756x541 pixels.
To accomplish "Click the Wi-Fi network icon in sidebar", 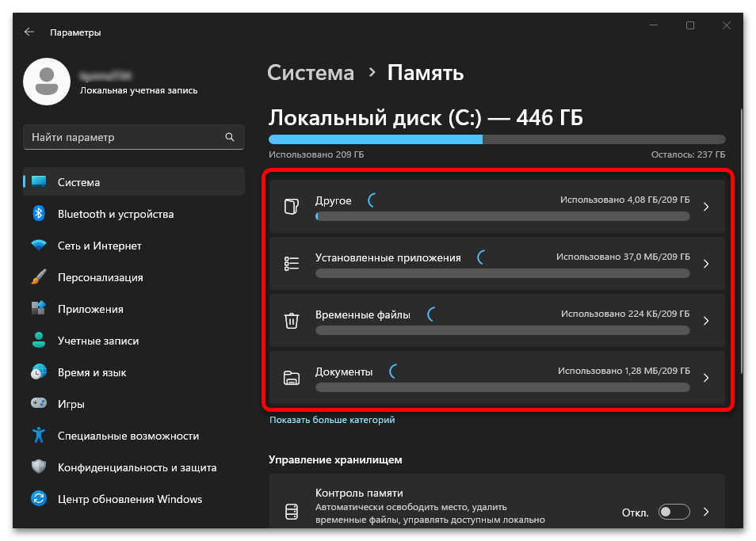I will point(39,246).
